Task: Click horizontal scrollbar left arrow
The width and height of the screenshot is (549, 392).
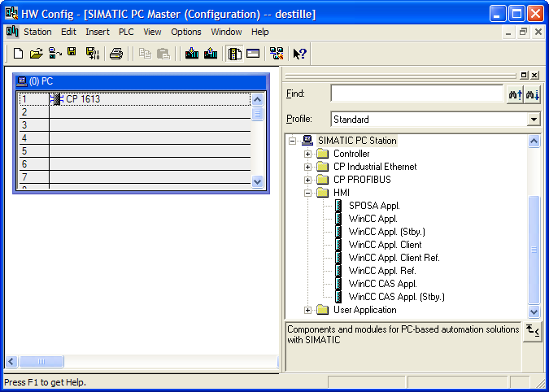Action: click(x=11, y=361)
